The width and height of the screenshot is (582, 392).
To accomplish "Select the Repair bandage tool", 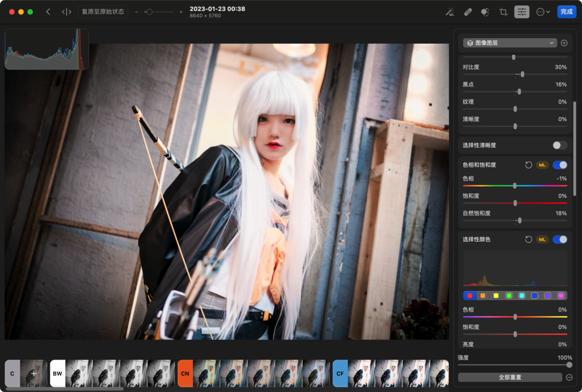I will tap(468, 12).
